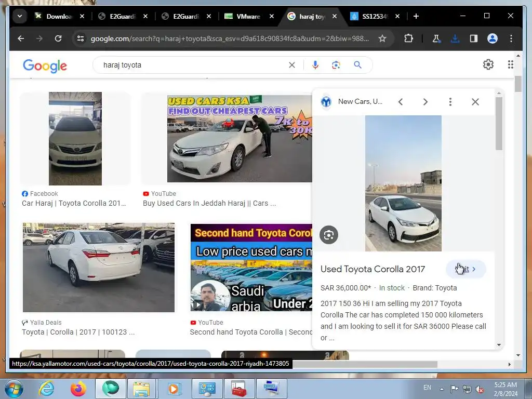Bookmark this page with the star
532x399 pixels.
pos(382,38)
